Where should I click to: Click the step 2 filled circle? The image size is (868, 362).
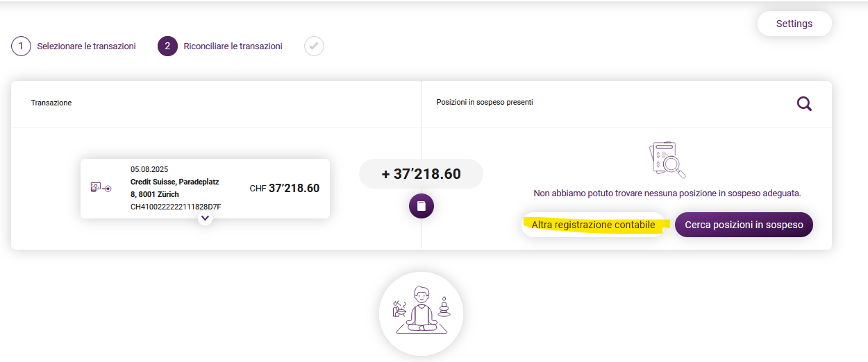[x=167, y=46]
